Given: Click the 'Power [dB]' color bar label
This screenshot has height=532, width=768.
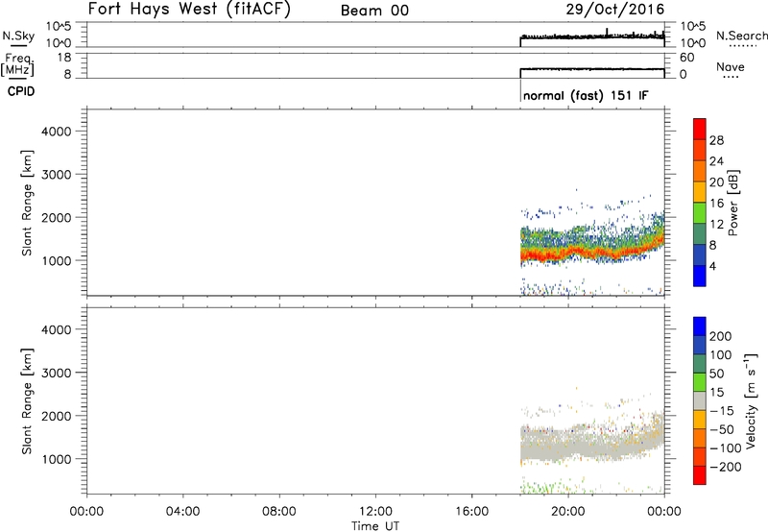Looking at the screenshot, I should click(x=732, y=203).
